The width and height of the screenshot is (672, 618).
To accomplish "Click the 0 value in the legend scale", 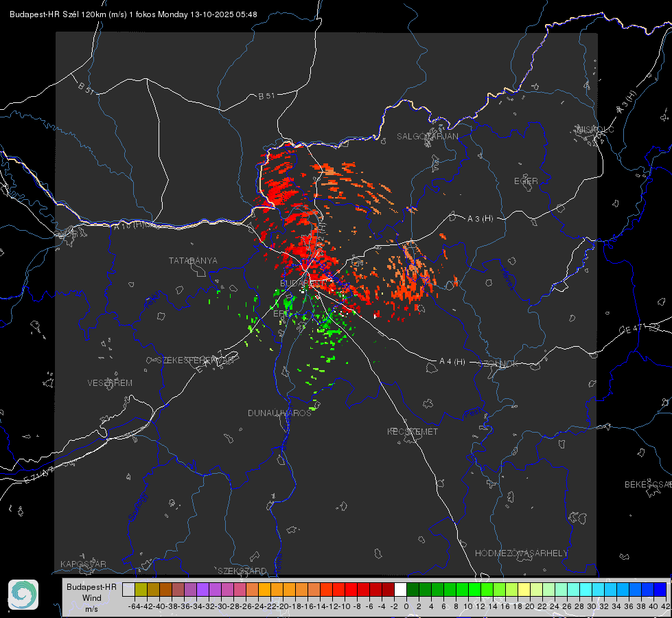I will point(406,606).
